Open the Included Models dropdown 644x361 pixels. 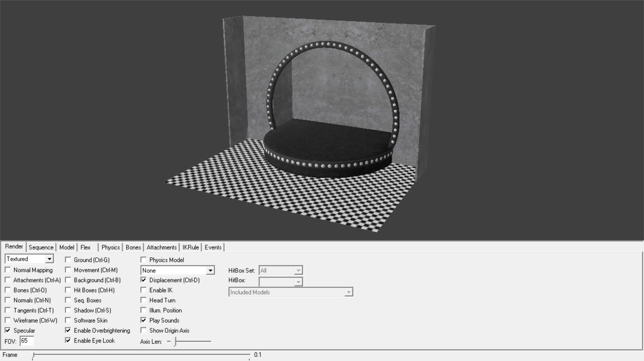pyautogui.click(x=348, y=292)
